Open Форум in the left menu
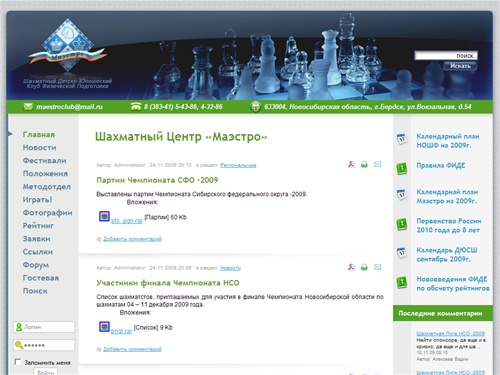The height and width of the screenshot is (375, 500). pyautogui.click(x=36, y=265)
